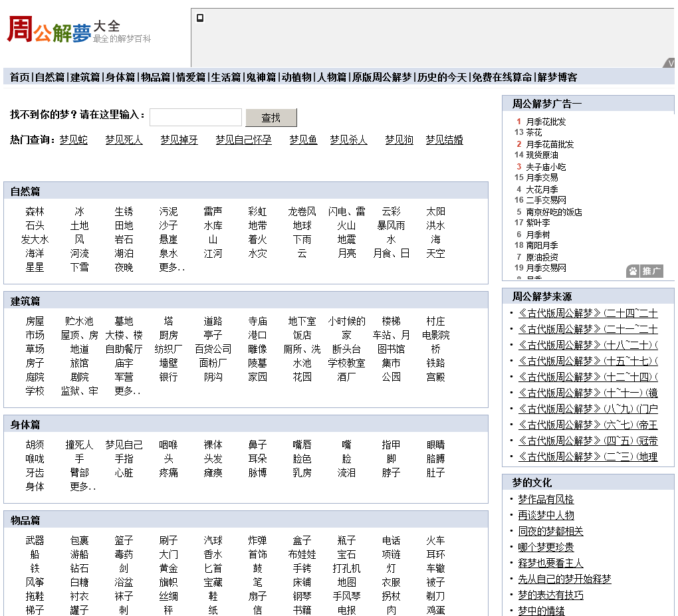
Task: Open 宫殿 in 建筑篇
Action: point(436,377)
